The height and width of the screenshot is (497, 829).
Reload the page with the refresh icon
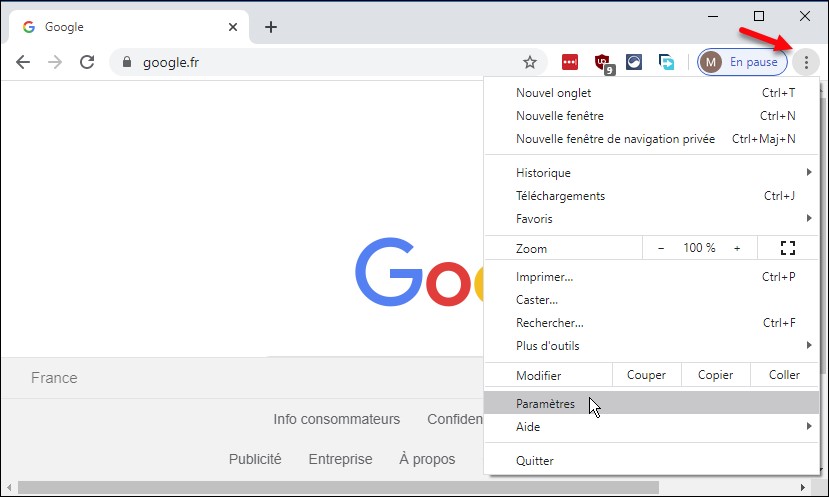[x=87, y=62]
